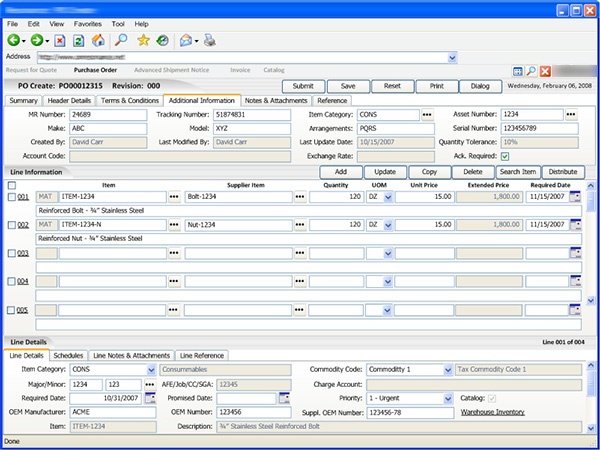This screenshot has width=600, height=450.
Task: Expand the UOM dropdown for line 001
Action: pyautogui.click(x=388, y=198)
